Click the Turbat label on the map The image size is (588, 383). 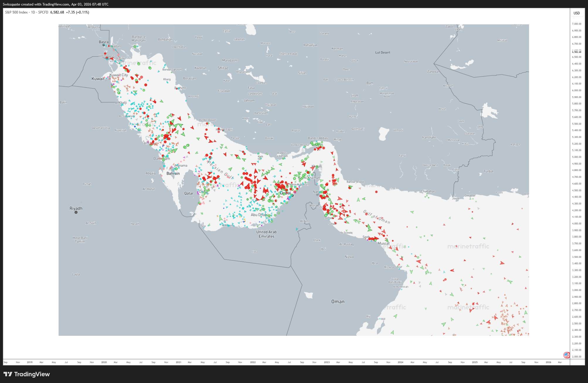489,171
